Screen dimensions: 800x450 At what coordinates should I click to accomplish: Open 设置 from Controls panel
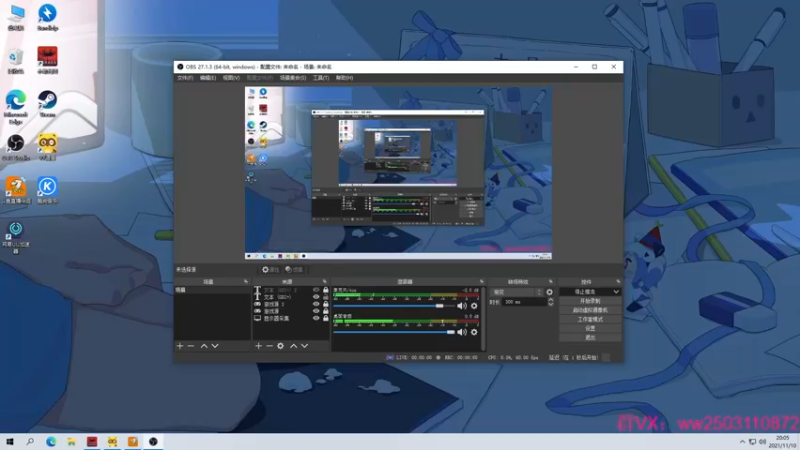point(590,329)
